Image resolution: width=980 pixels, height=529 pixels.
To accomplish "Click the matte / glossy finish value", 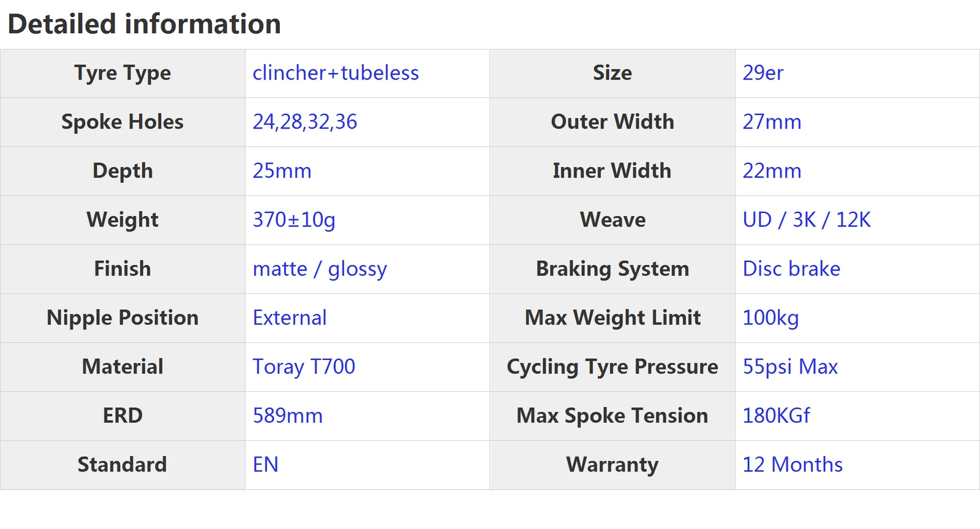I will (320, 269).
